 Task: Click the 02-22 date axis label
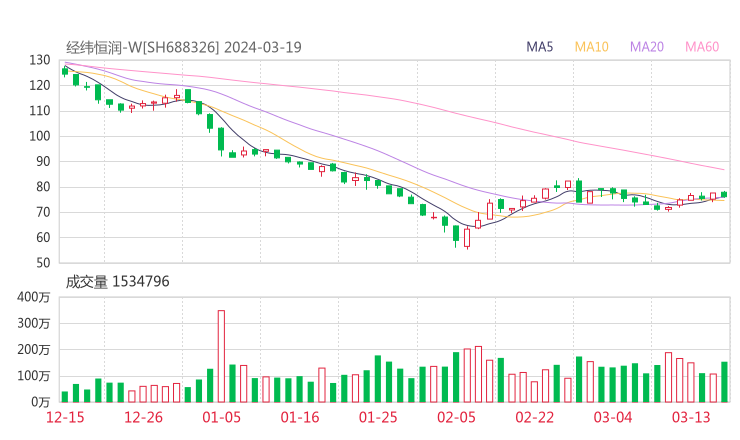[534, 417]
